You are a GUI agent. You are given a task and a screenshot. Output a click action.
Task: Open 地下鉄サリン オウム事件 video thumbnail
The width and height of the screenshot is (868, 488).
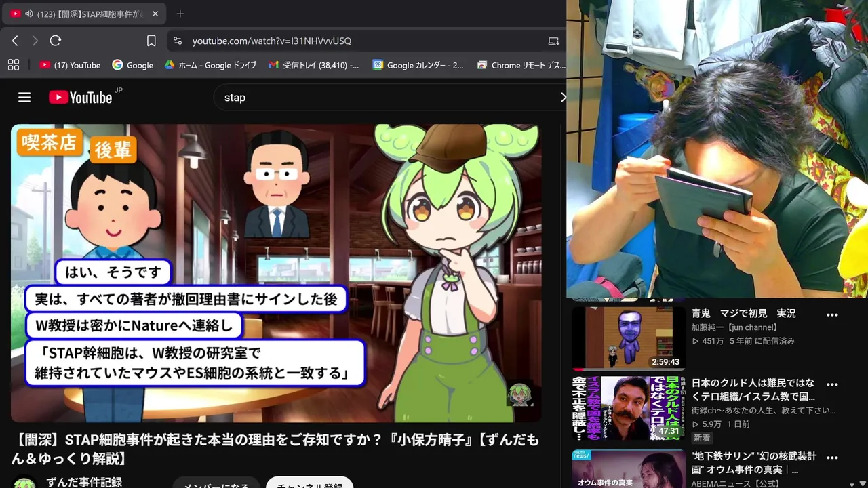(628, 468)
